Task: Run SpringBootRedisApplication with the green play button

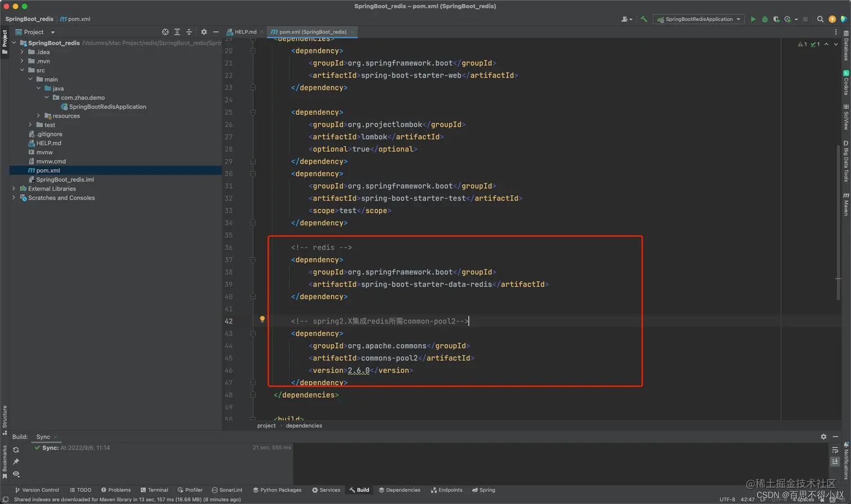Action: pos(753,19)
